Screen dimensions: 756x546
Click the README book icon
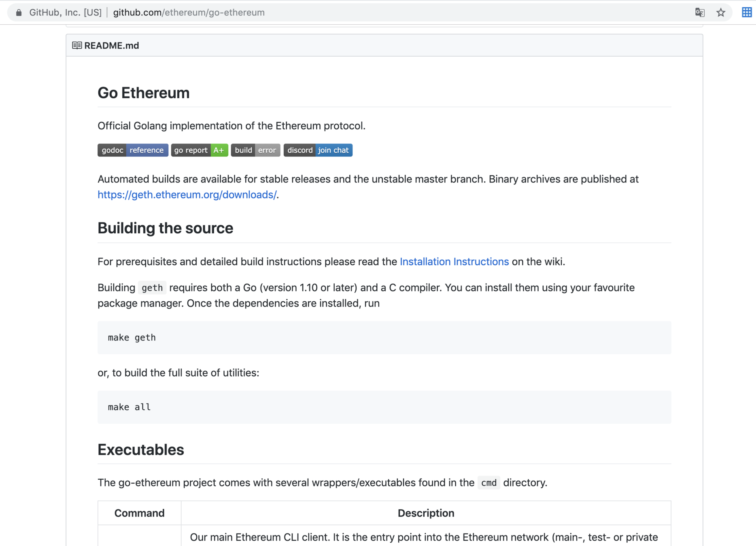click(77, 45)
